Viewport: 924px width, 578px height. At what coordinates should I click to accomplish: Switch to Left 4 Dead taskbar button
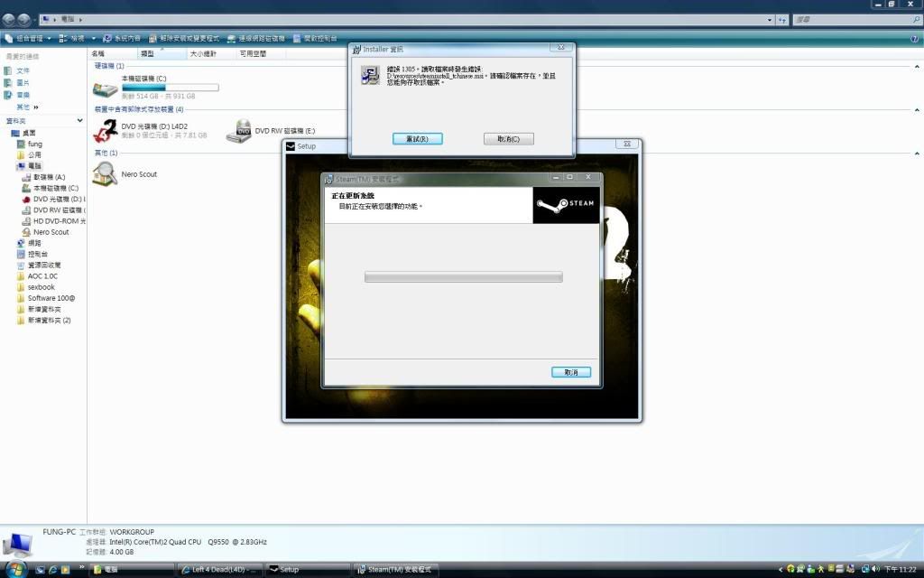click(218, 569)
